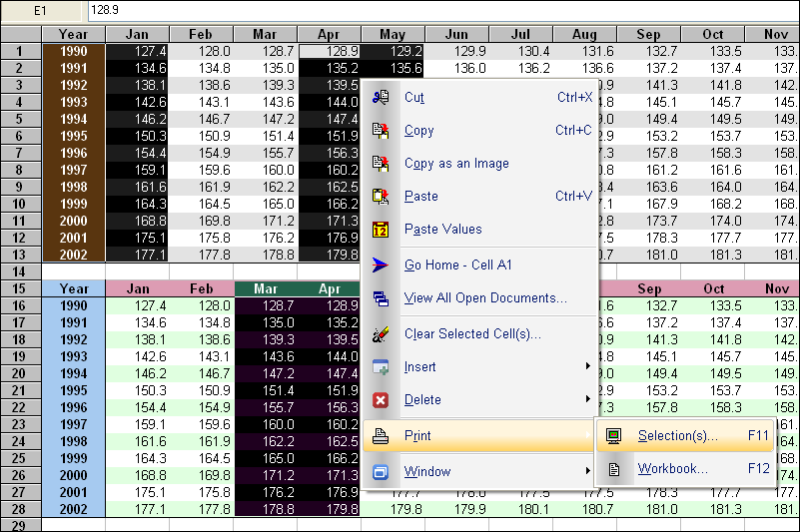Click the brown 1990 year cell
Image resolution: width=800 pixels, height=532 pixels.
[x=73, y=51]
